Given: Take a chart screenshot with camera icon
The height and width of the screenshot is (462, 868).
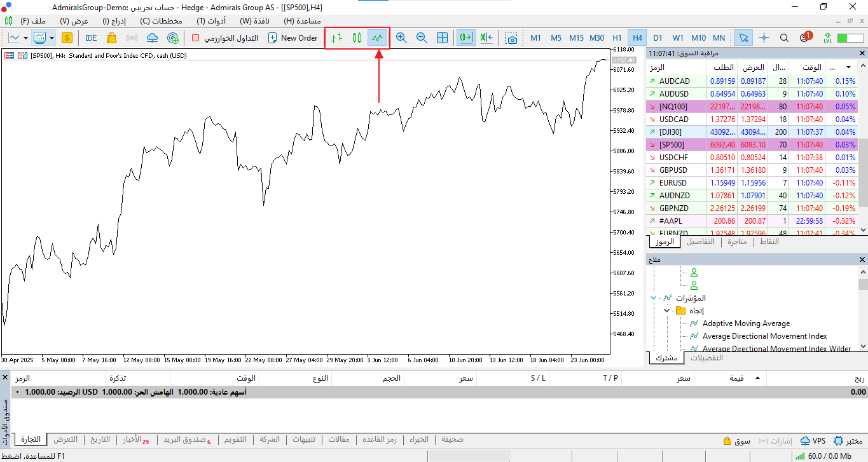Looking at the screenshot, I should pyautogui.click(x=511, y=38).
